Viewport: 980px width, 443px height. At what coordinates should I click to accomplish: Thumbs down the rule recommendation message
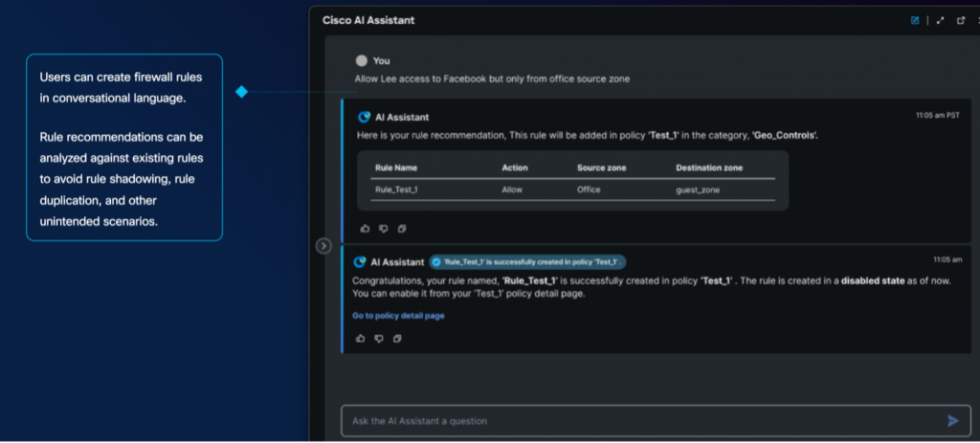tap(383, 229)
